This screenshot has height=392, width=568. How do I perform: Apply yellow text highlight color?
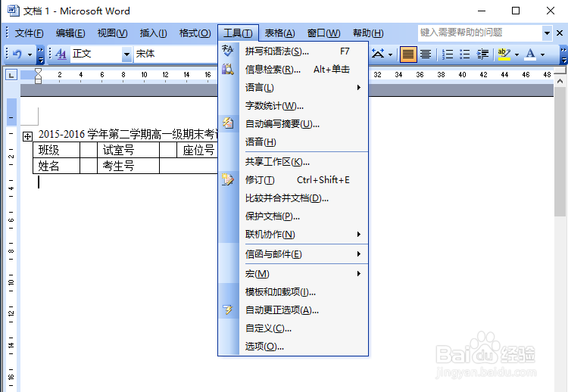(x=504, y=54)
